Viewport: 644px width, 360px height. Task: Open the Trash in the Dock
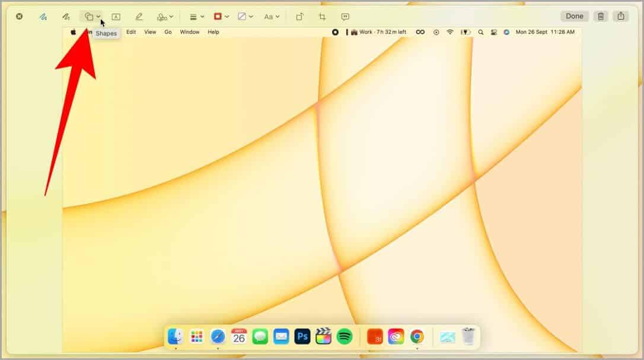(468, 337)
